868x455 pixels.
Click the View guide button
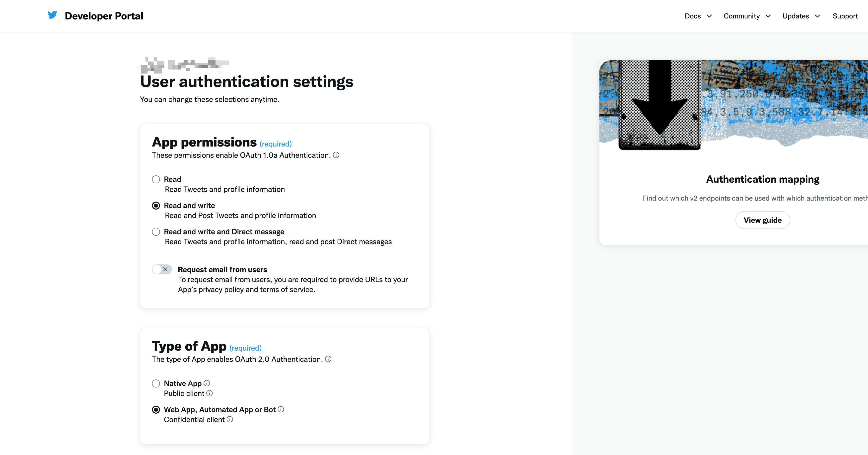[x=762, y=220]
